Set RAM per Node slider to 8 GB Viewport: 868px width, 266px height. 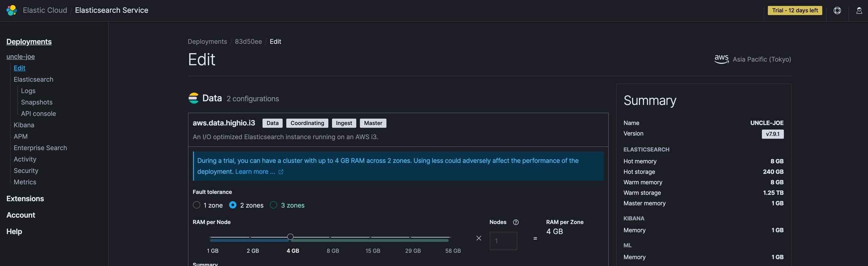click(x=330, y=237)
